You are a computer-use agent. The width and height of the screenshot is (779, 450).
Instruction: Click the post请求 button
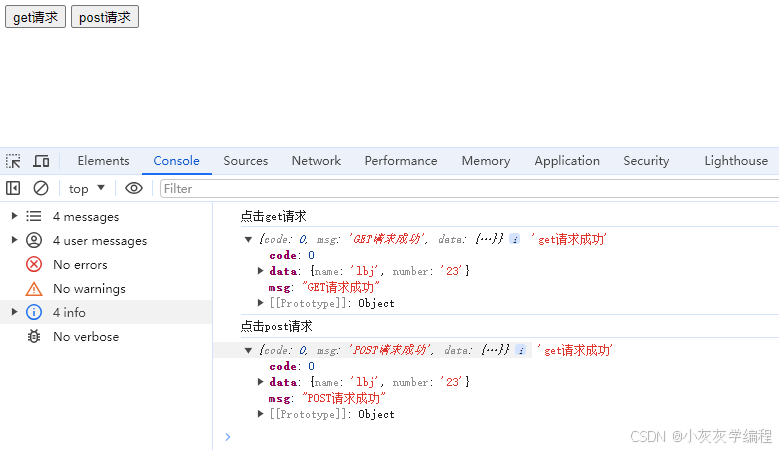105,17
